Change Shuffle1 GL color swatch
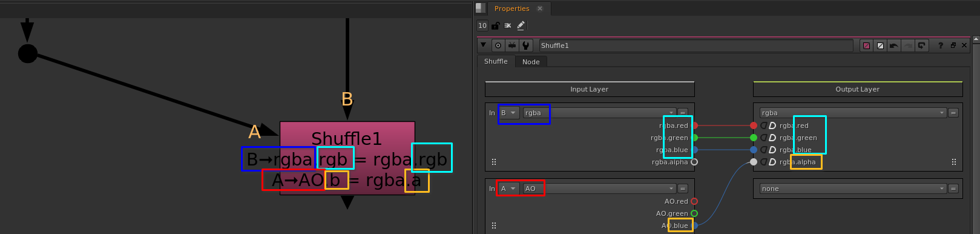 880,45
